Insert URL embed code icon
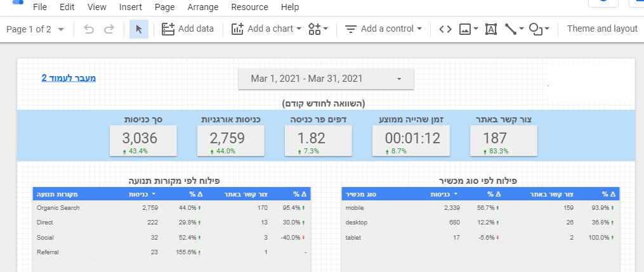Viewport: 644px width, 272px height. tap(445, 29)
